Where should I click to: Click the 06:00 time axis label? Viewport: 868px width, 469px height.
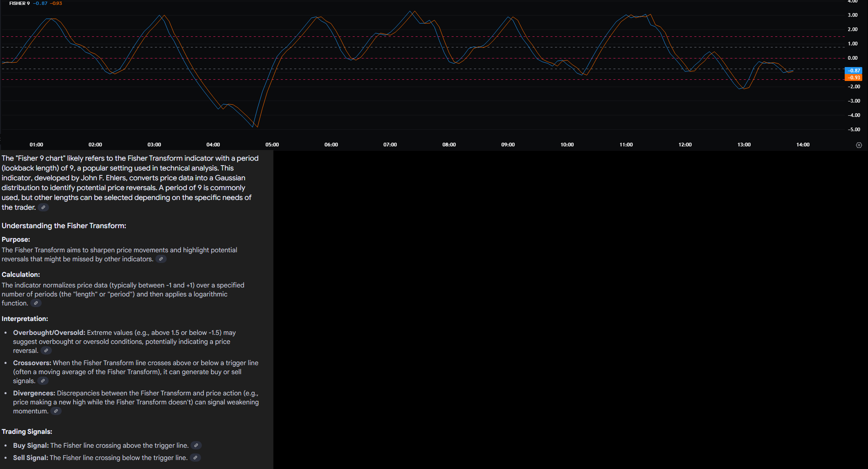[331, 145]
